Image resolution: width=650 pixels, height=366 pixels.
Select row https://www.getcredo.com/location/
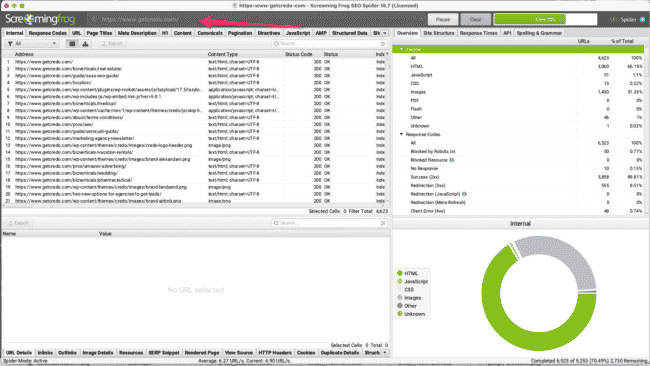[194, 82]
